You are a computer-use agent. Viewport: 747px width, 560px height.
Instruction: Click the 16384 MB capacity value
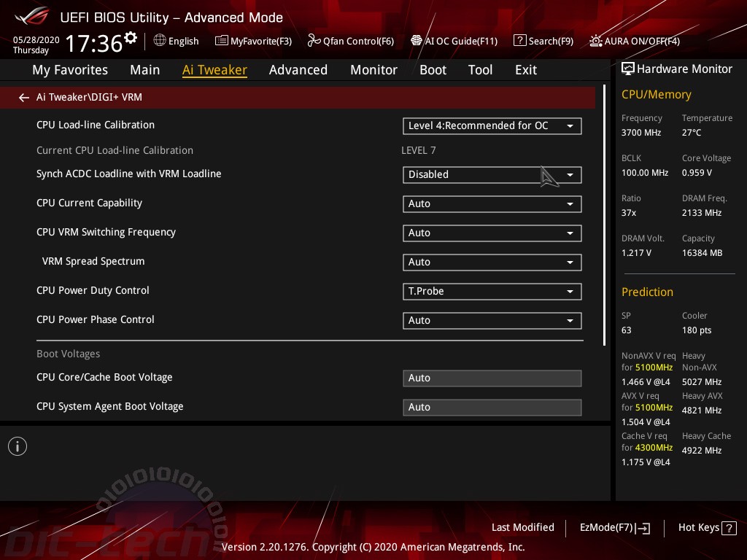(x=702, y=253)
